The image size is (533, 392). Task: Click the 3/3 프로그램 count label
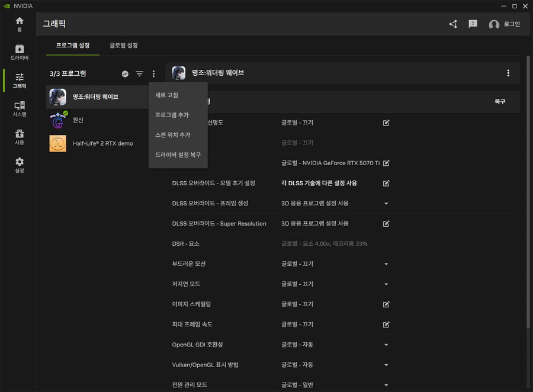68,74
